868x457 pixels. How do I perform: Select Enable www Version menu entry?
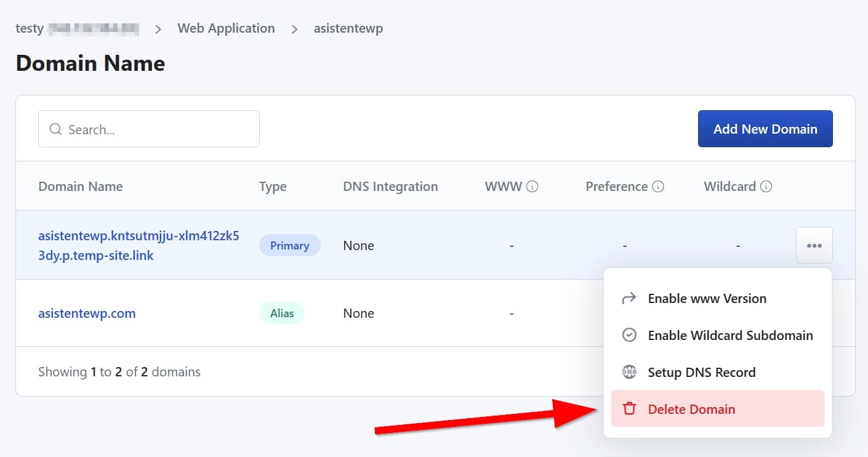(x=707, y=299)
